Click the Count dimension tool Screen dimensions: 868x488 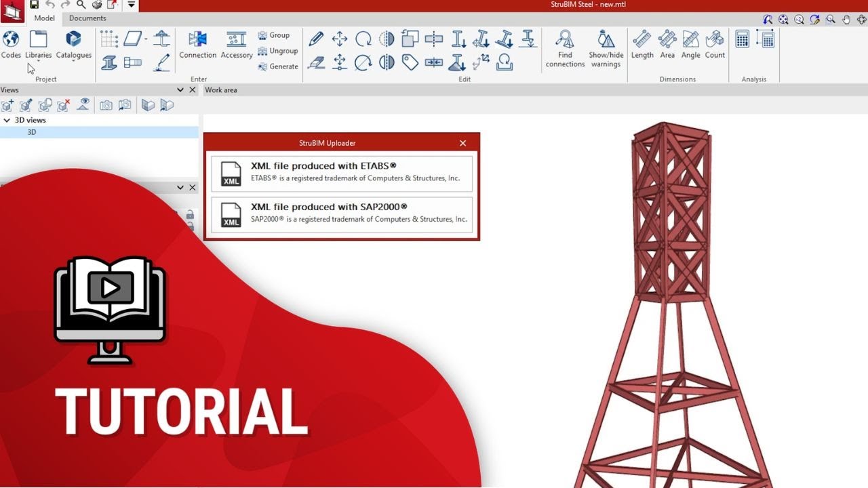point(715,45)
